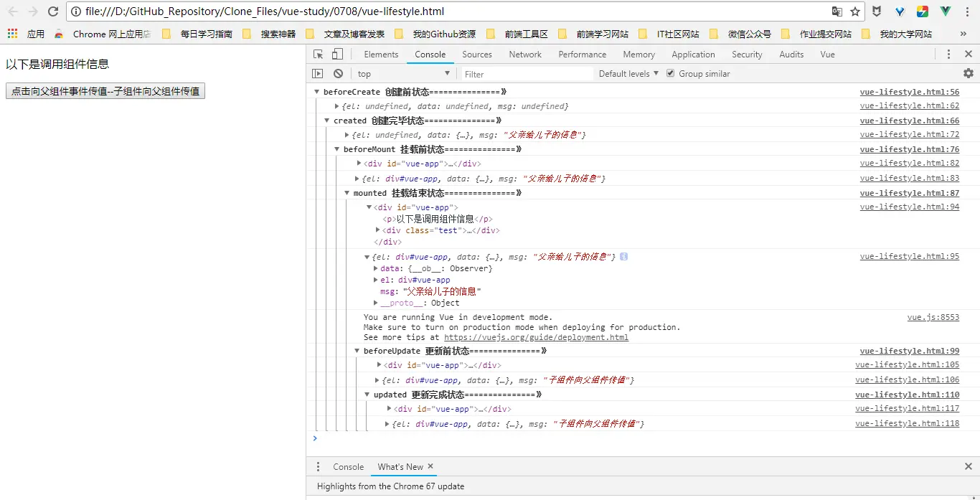The height and width of the screenshot is (500, 980).
Task: Collapse the mounted 挂载结束状态 console entry
Action: pyautogui.click(x=347, y=192)
